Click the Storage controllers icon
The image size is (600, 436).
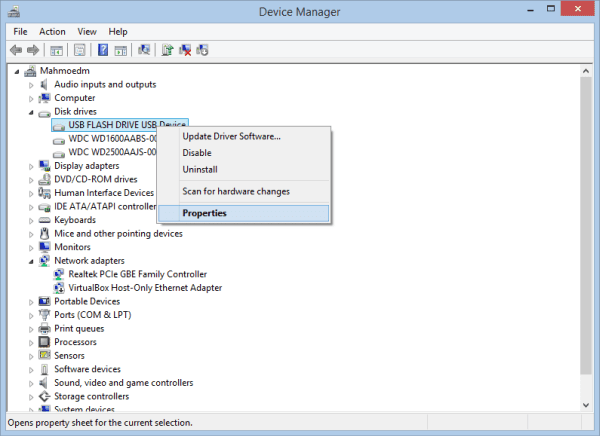click(x=44, y=396)
